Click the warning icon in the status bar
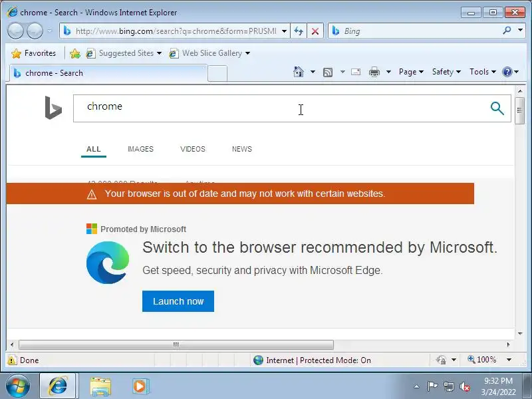The width and height of the screenshot is (532, 399). [12, 360]
